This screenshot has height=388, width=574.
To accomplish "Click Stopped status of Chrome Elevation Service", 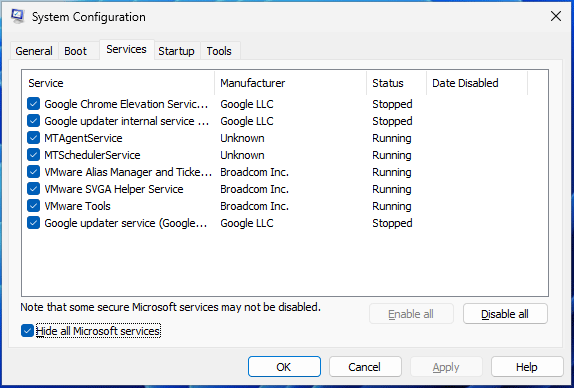I will point(392,104).
